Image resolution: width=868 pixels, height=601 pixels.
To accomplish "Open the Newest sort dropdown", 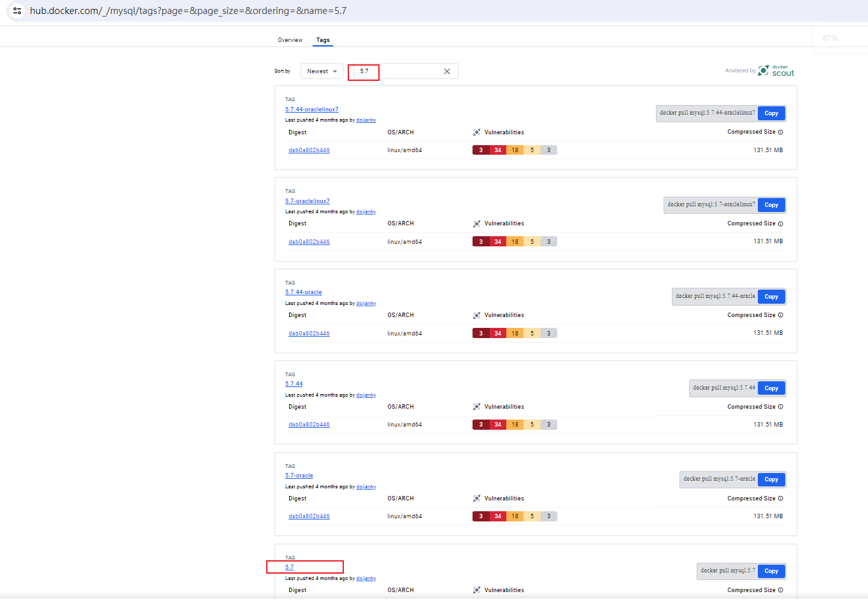I will pyautogui.click(x=322, y=71).
